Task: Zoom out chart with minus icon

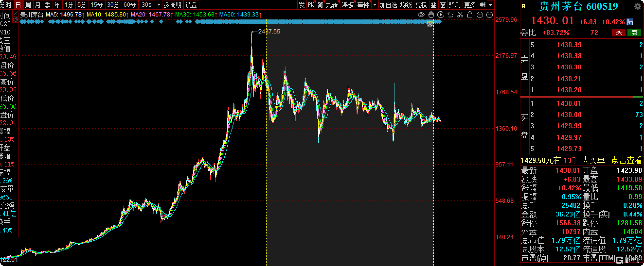Action: (489, 15)
